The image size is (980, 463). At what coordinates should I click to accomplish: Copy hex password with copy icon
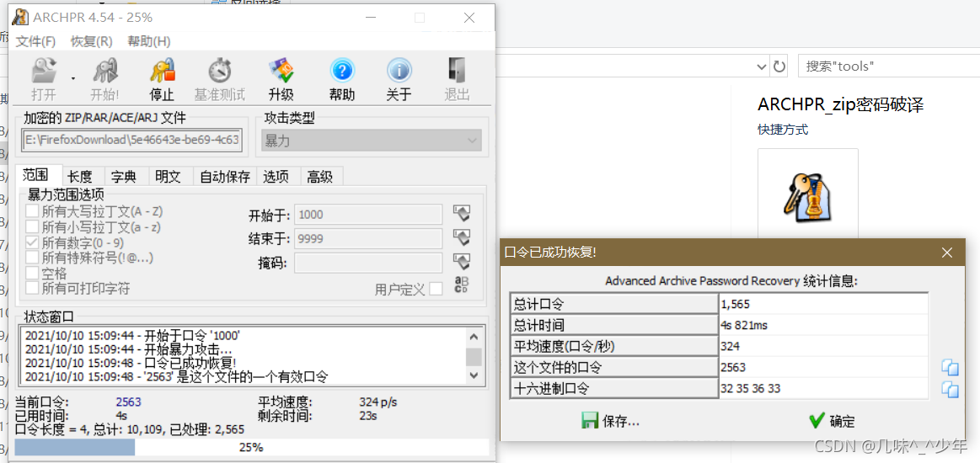tap(950, 390)
